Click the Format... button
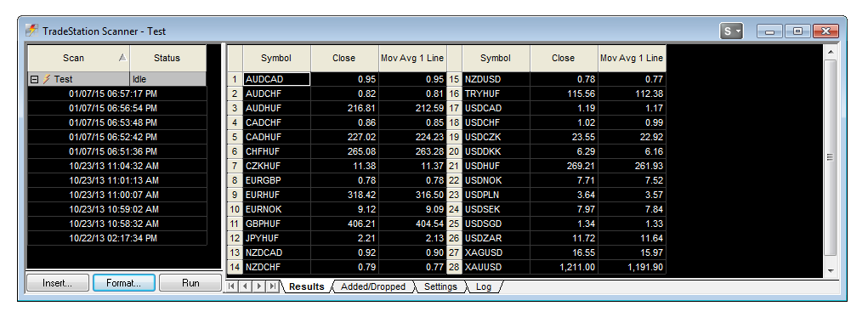The width and height of the screenshot is (868, 323). [123, 282]
